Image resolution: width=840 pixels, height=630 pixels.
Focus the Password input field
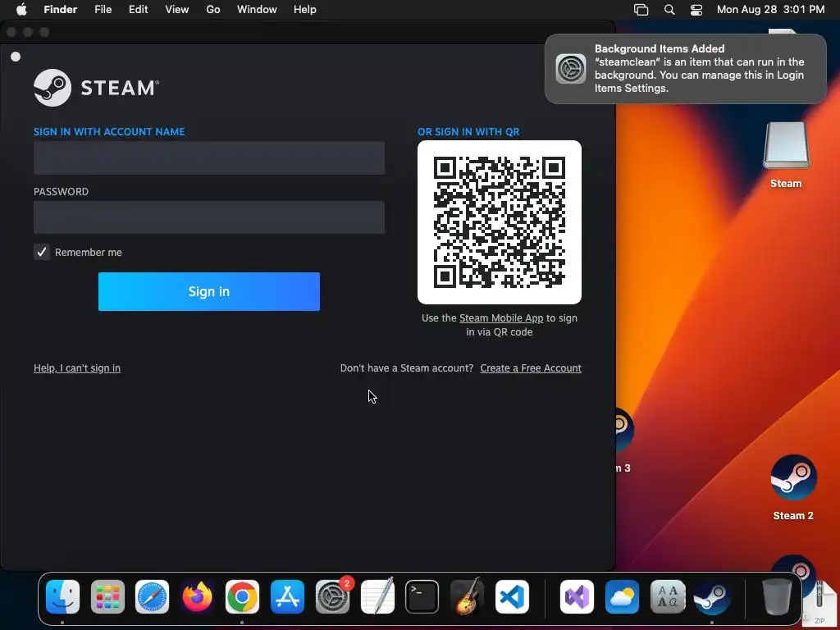click(209, 217)
